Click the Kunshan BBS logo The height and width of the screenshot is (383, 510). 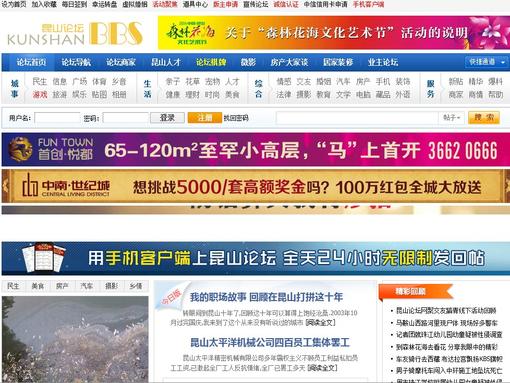click(75, 34)
